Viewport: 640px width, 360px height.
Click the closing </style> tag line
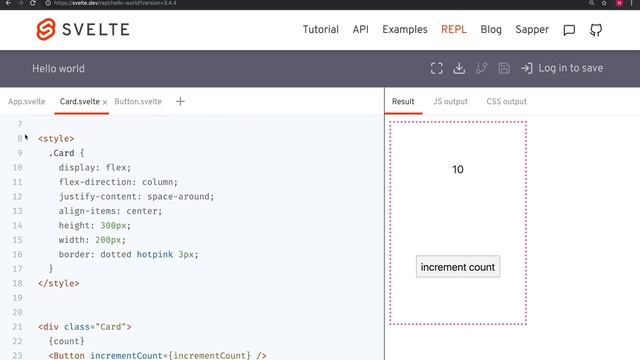point(58,283)
